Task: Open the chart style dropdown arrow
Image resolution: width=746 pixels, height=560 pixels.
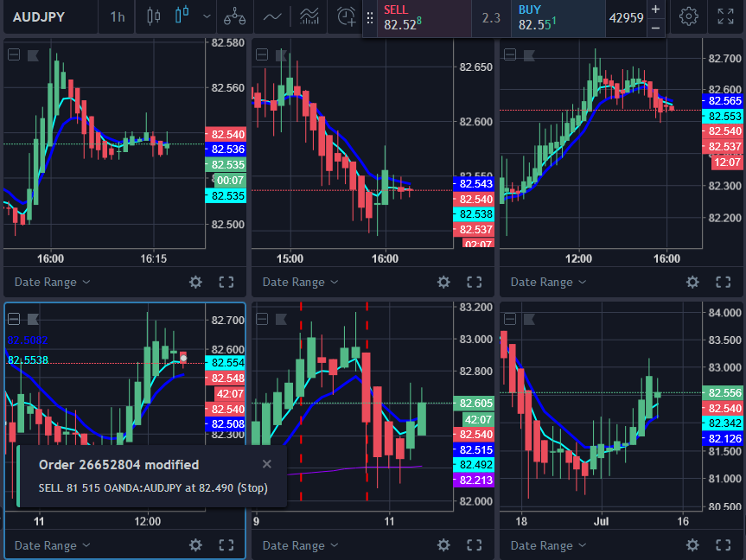Action: point(206,16)
